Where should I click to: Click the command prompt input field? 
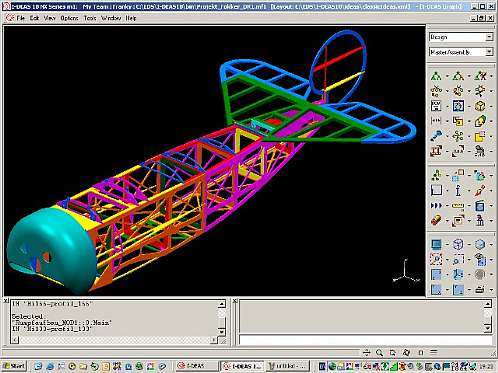pyautogui.click(x=365, y=340)
